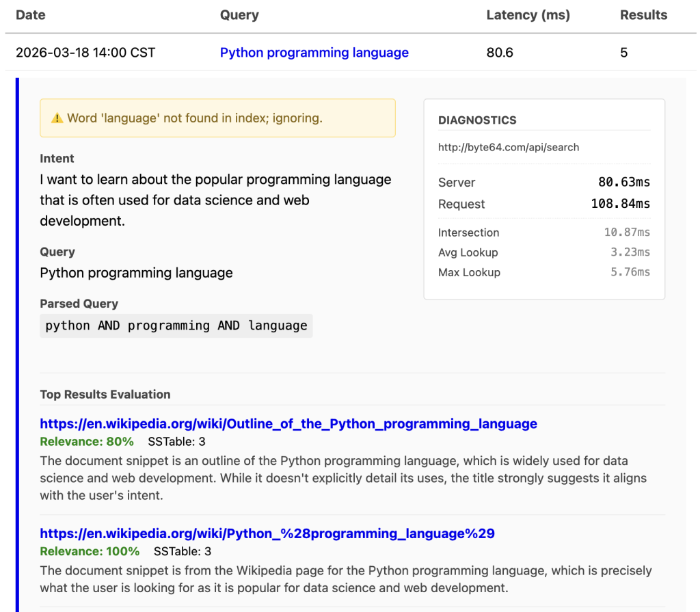
Task: Click the 'language not found in index' warning text
Action: tap(194, 118)
